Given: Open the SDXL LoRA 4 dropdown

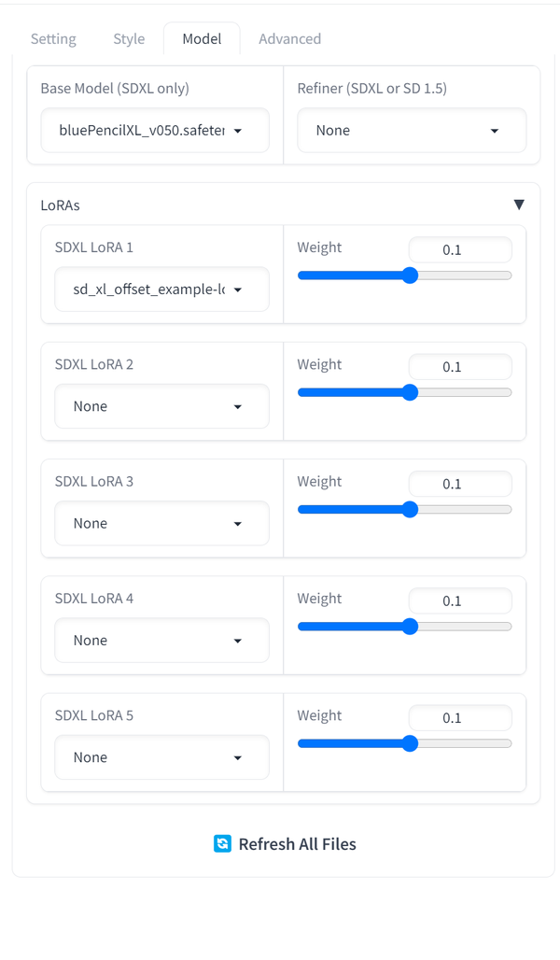Looking at the screenshot, I should click(161, 640).
